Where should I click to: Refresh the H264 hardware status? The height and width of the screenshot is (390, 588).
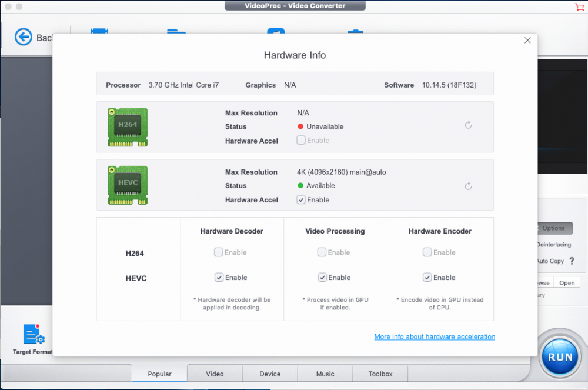[x=468, y=125]
